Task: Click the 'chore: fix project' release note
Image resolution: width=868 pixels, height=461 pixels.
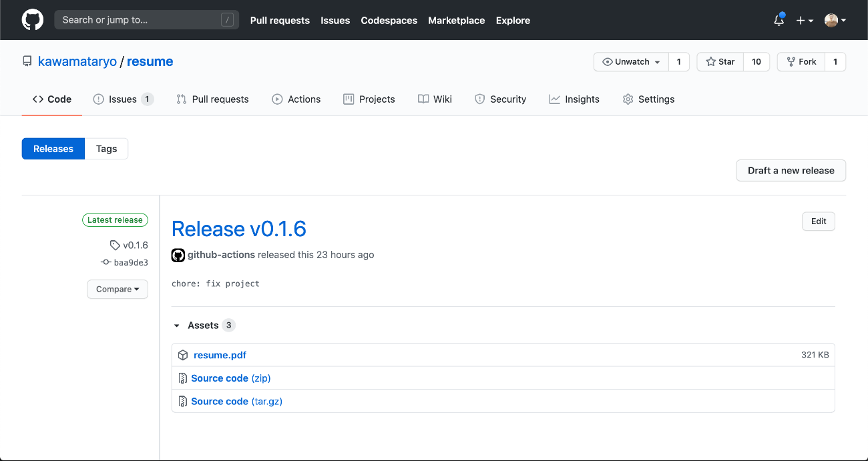Action: 216,284
